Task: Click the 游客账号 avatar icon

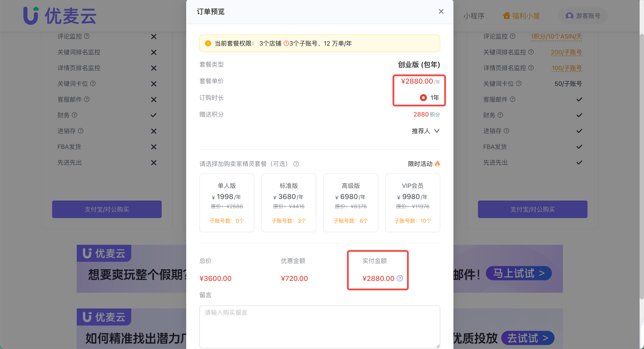Action: tap(569, 16)
